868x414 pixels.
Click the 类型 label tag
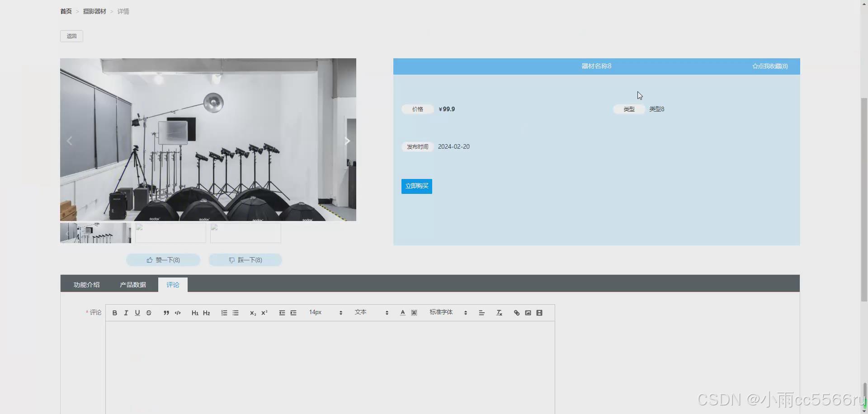pos(629,109)
